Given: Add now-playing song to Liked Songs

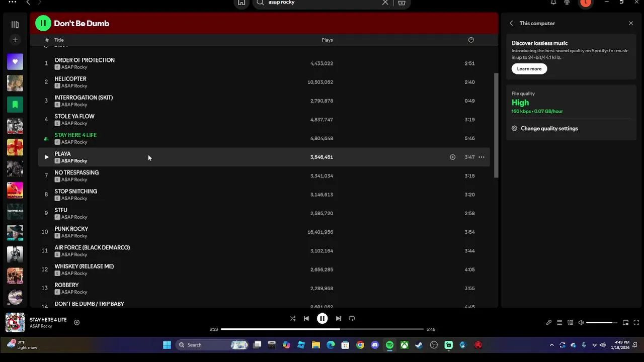Looking at the screenshot, I should (x=77, y=323).
